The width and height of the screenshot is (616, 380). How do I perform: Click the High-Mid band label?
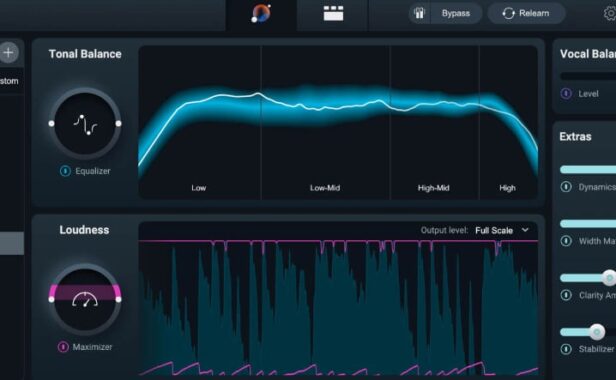(x=433, y=188)
